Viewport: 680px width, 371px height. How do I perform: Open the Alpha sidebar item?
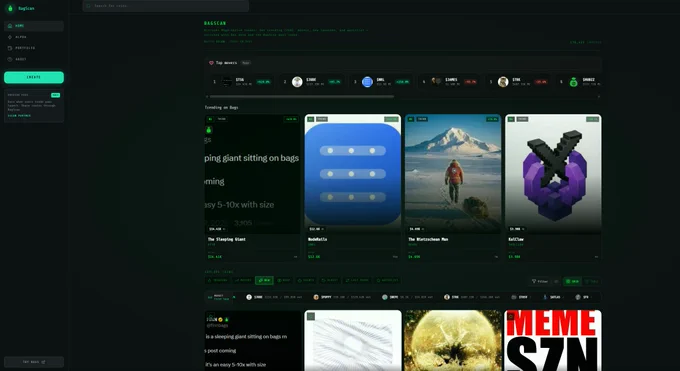(34, 37)
